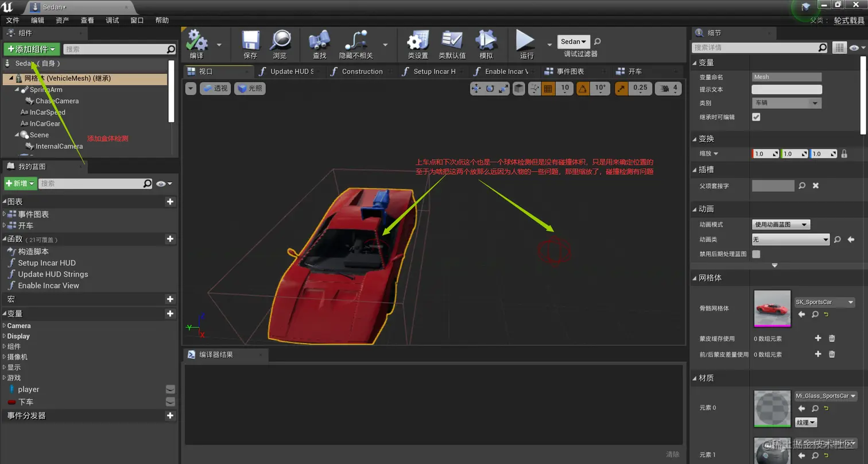Viewport: 868px width, 464px height.
Task: Click the components search box
Action: (x=119, y=49)
